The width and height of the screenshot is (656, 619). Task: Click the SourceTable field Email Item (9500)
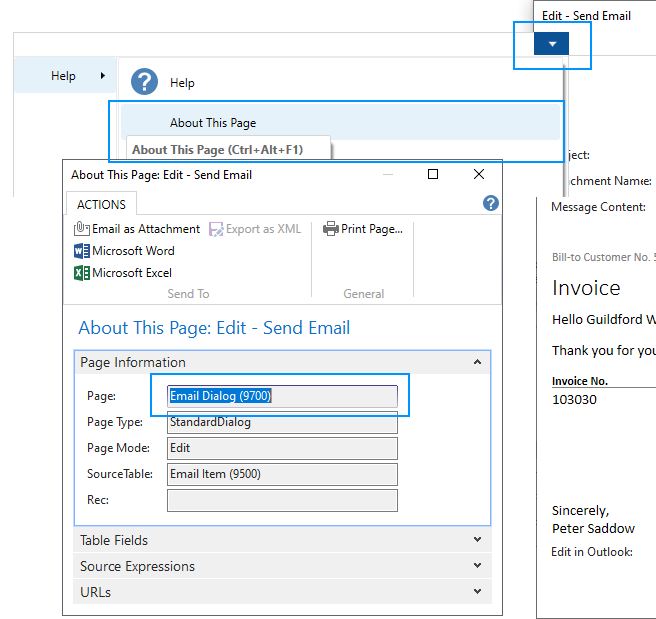[282, 474]
